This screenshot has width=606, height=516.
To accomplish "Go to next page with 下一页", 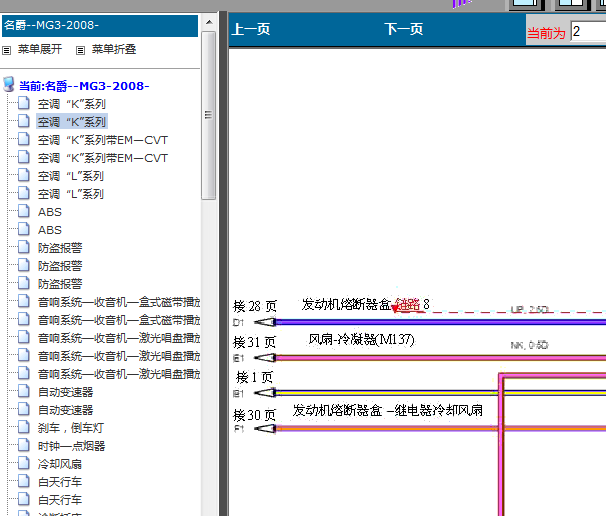I will (x=403, y=29).
